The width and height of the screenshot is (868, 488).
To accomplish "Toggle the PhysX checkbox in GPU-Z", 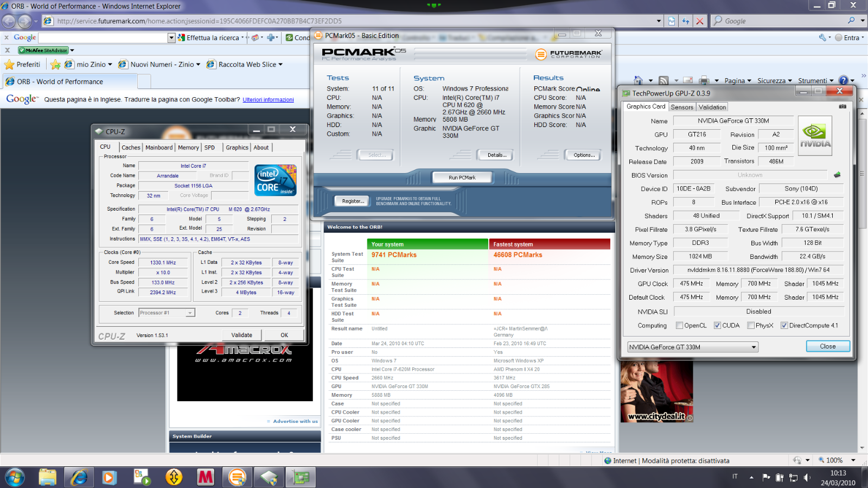I will [x=751, y=326].
